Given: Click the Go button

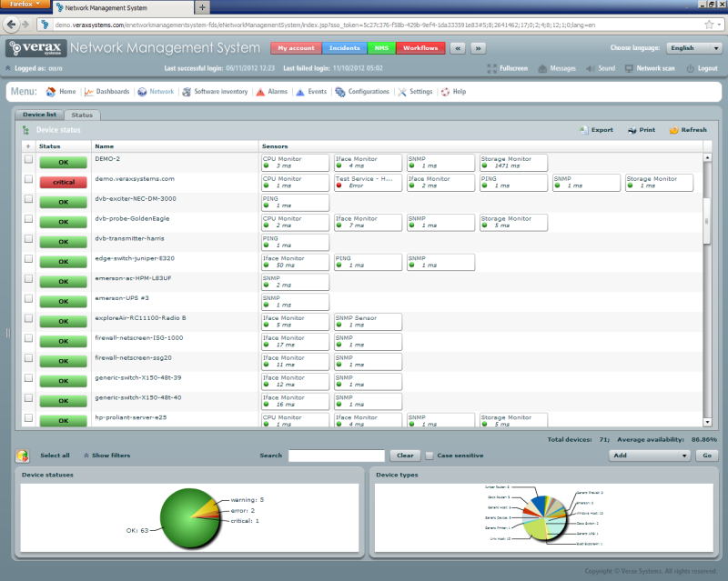Looking at the screenshot, I should pyautogui.click(x=707, y=456).
